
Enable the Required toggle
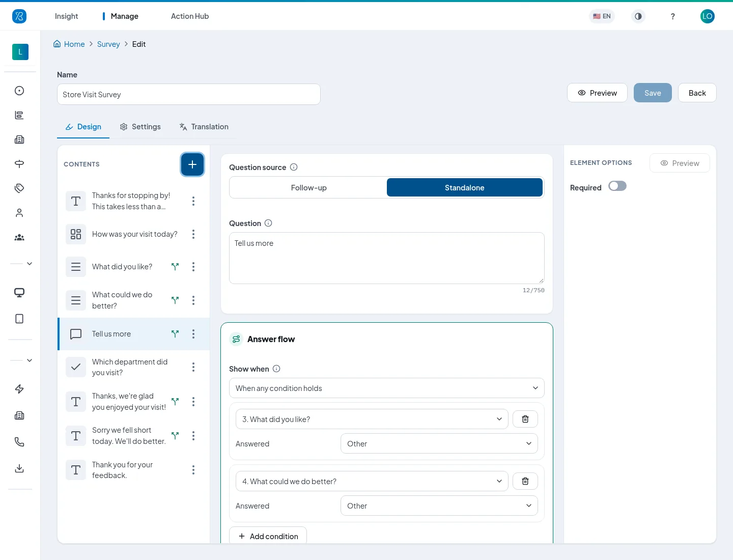coord(617,186)
